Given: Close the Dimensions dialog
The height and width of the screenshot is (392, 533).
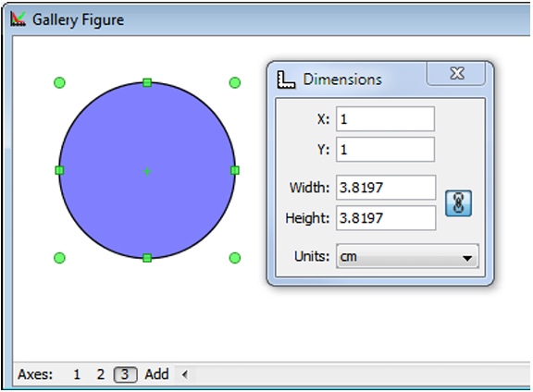Looking at the screenshot, I should (x=456, y=73).
